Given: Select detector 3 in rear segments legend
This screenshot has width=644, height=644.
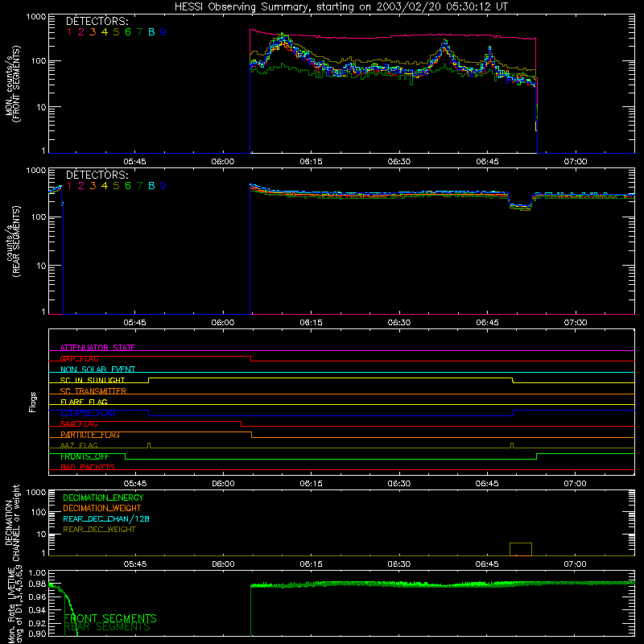Looking at the screenshot, I should (93, 186).
